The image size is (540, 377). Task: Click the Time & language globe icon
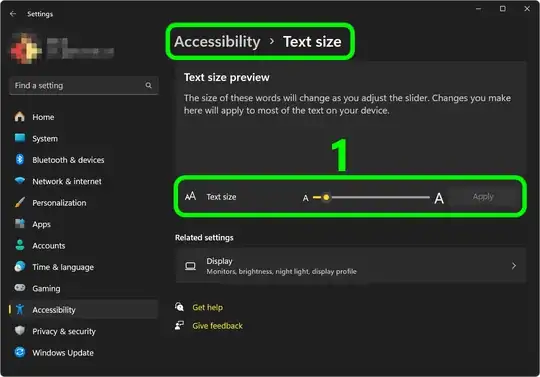pos(20,266)
